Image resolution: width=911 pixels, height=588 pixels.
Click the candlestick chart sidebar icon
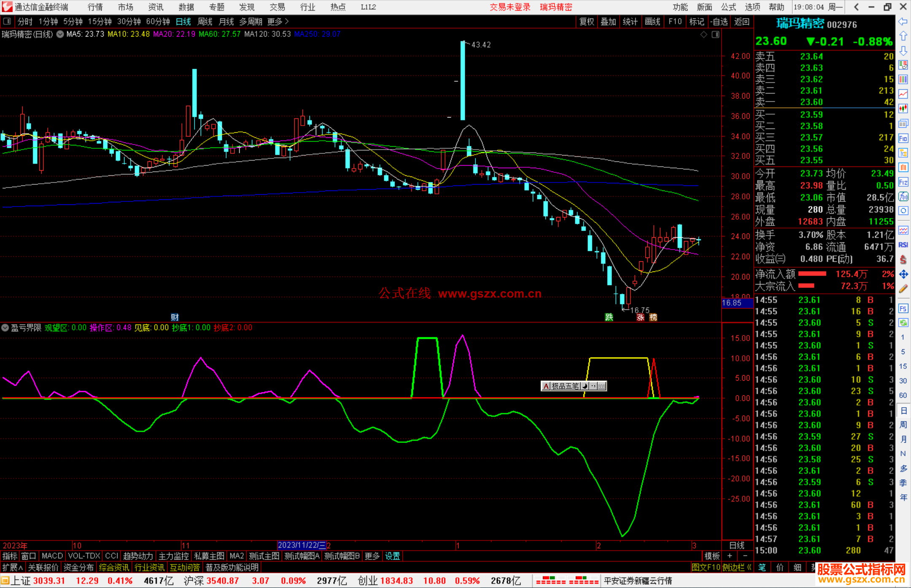click(x=903, y=108)
